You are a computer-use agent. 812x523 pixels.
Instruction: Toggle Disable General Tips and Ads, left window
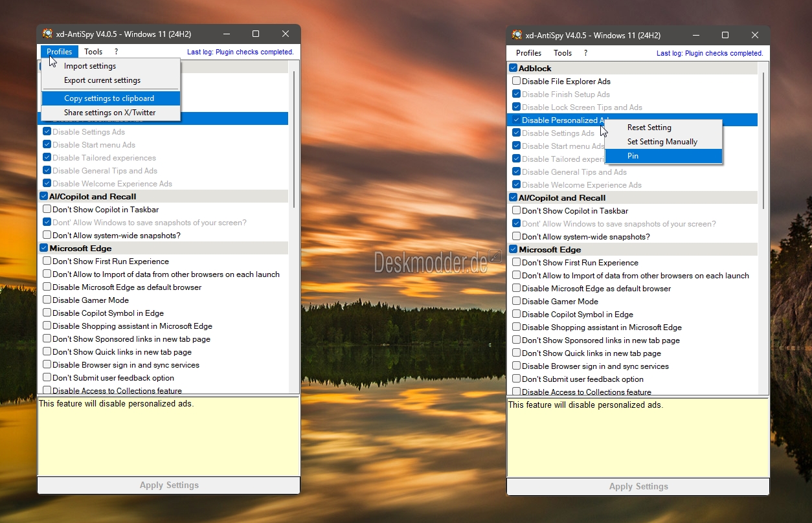coord(47,171)
